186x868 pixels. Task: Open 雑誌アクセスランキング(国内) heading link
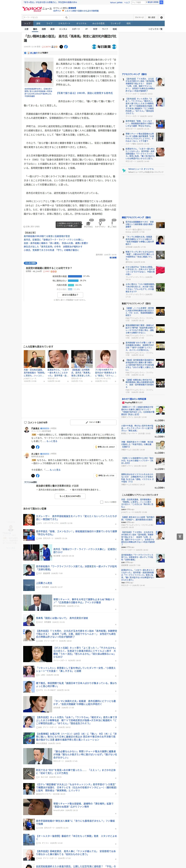[x=136, y=217]
